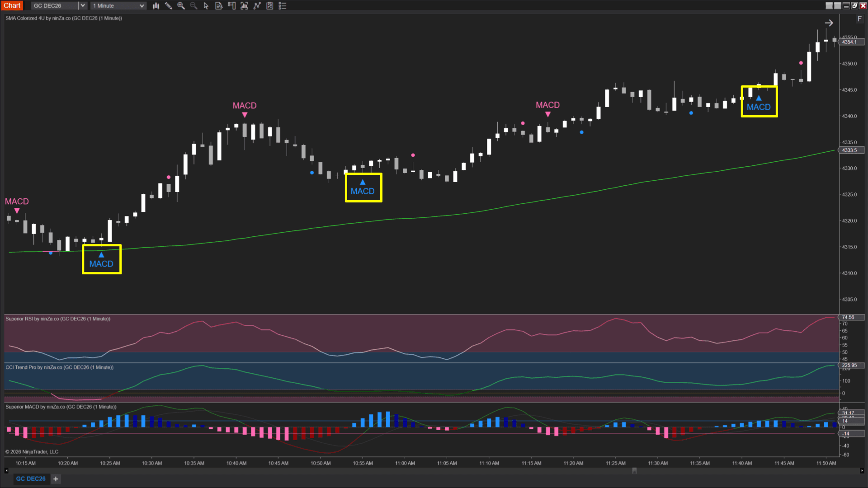Select the pink MACD signal near 10:15 AM

17,205
